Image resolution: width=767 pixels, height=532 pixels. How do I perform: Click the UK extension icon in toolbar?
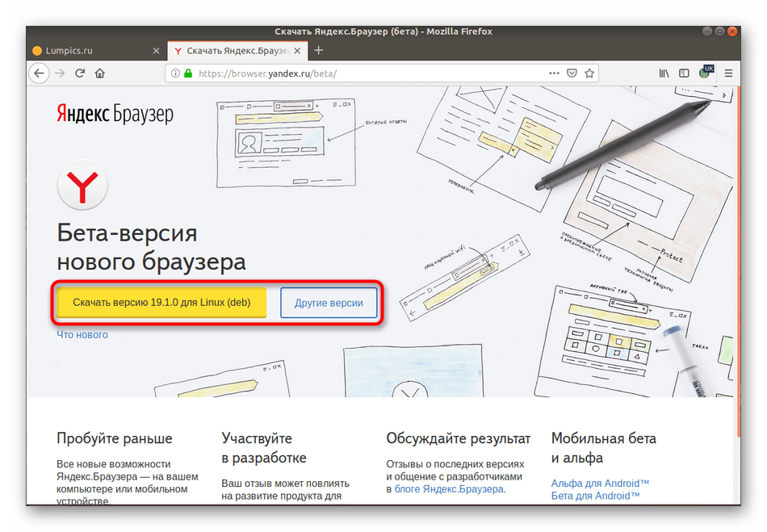(x=707, y=73)
